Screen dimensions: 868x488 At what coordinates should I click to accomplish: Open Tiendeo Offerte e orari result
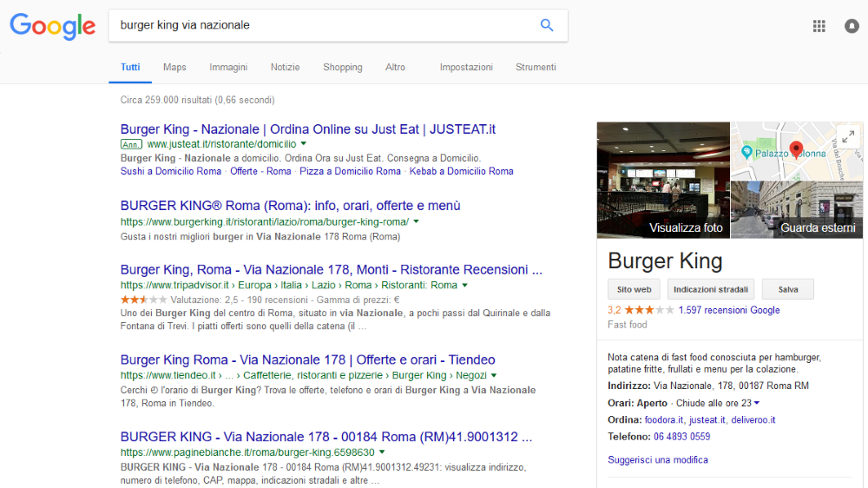pos(308,359)
